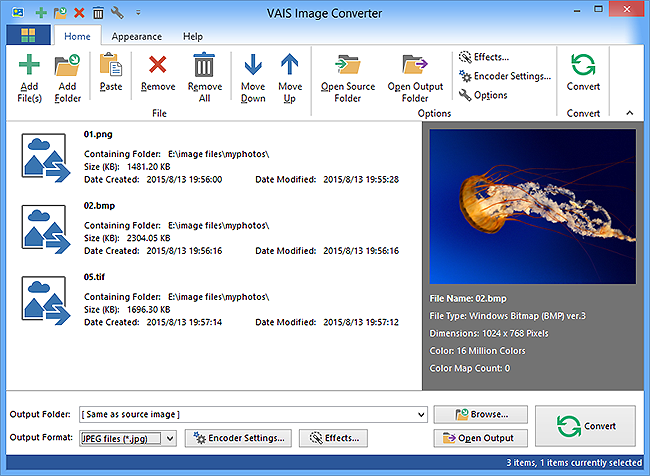This screenshot has height=476, width=650.
Task: Click quick access Add Folder icon
Action: 60,13
